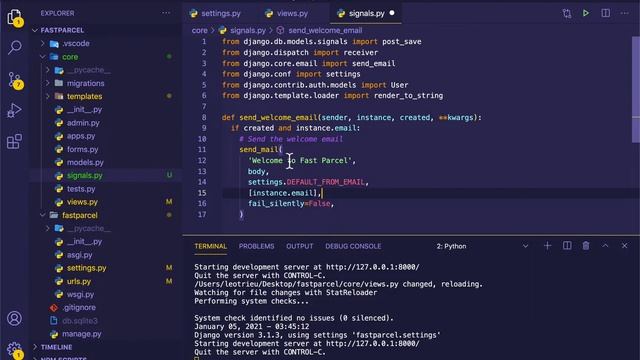This screenshot has width=640, height=360.
Task: Select the TERMINAL panel tab
Action: coord(211,246)
